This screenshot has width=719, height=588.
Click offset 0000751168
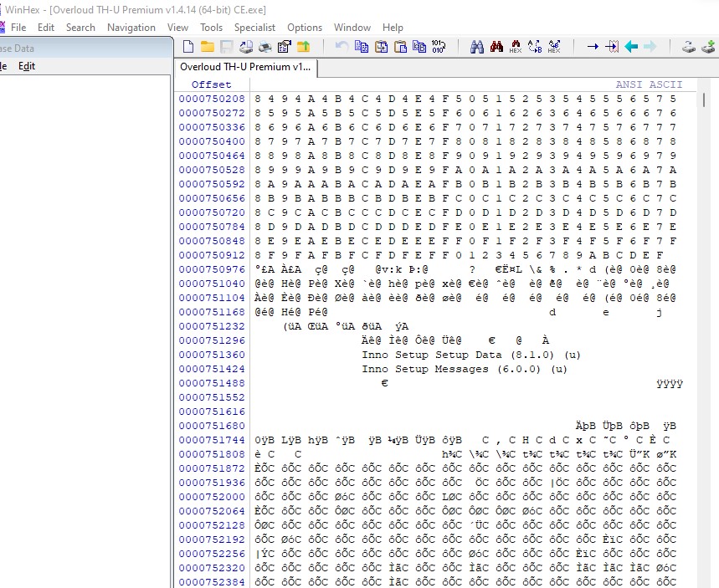[212, 312]
